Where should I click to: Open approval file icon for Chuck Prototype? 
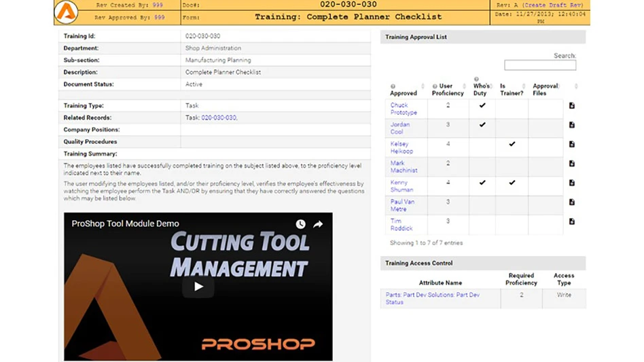[572, 105]
